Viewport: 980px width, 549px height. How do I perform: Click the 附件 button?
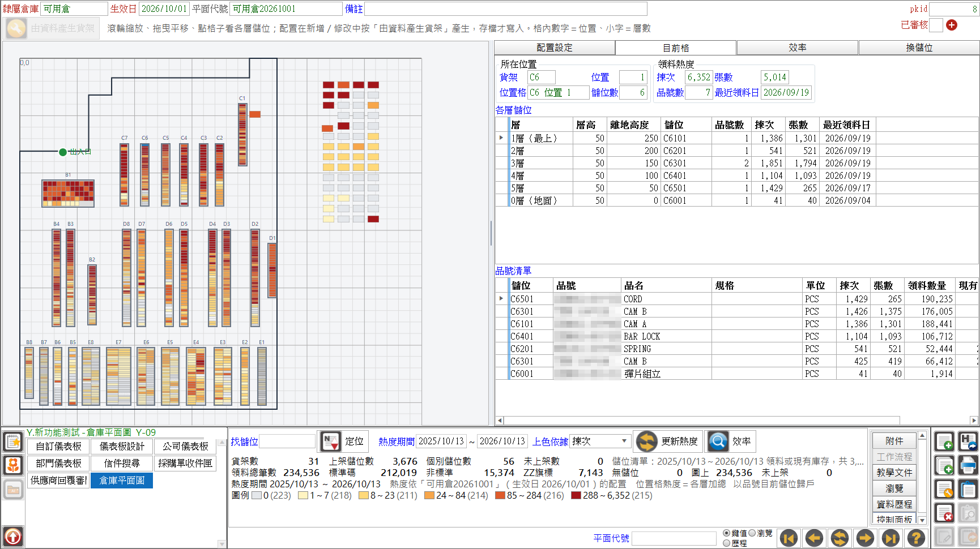click(894, 441)
